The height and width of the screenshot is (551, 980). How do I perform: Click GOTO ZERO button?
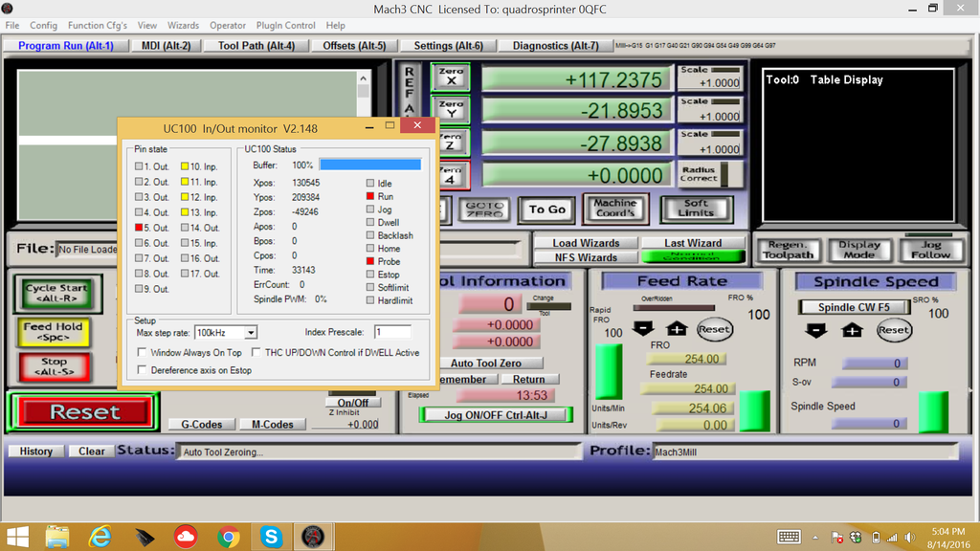(484, 209)
